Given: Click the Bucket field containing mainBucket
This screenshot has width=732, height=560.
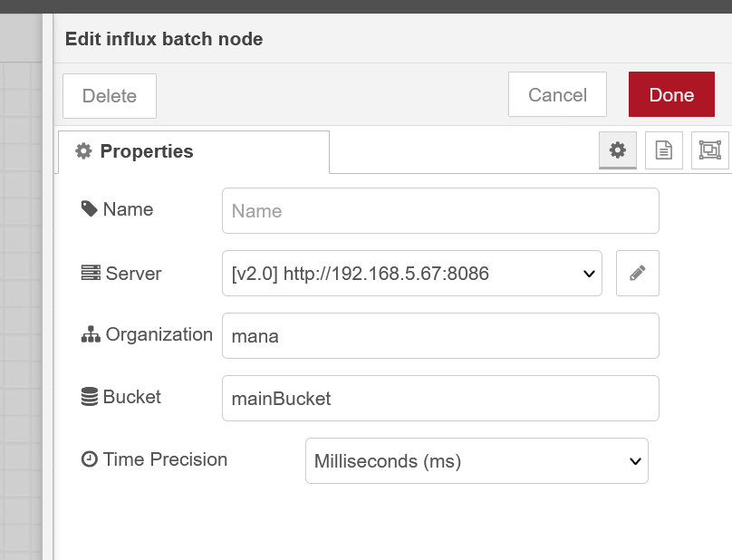Looking at the screenshot, I should (x=440, y=399).
